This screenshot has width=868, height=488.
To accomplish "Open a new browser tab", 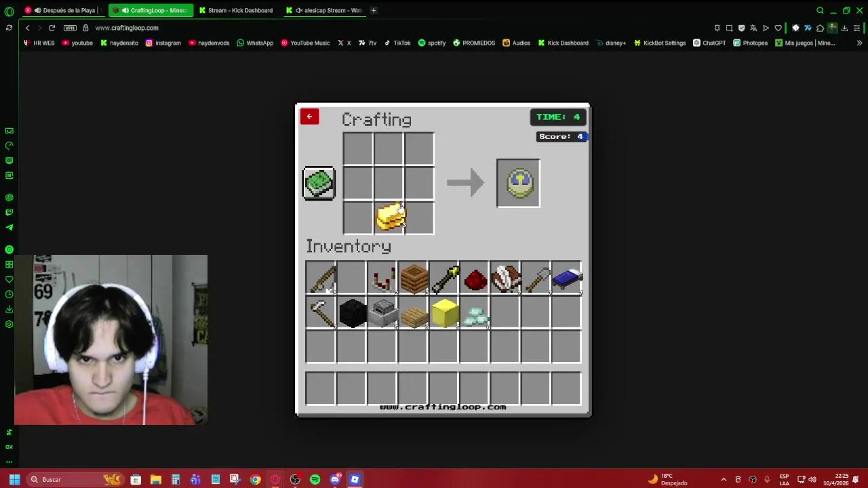I will [374, 10].
